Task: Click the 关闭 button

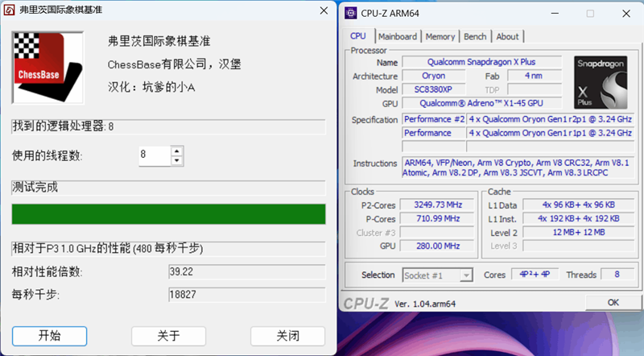Action: (287, 336)
